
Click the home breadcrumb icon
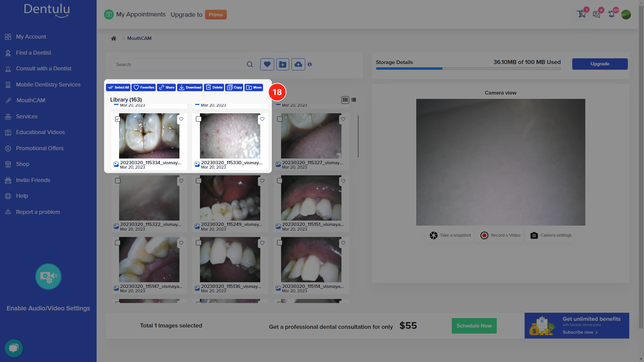114,38
